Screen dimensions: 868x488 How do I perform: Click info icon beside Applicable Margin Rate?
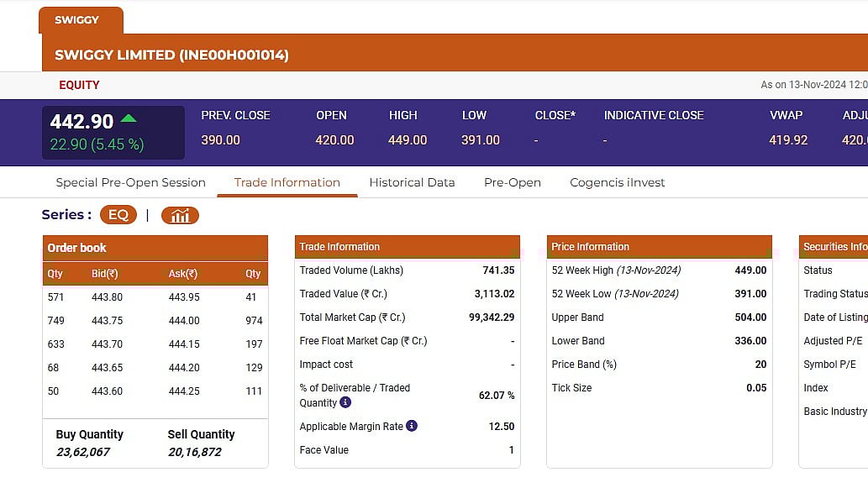tap(412, 426)
